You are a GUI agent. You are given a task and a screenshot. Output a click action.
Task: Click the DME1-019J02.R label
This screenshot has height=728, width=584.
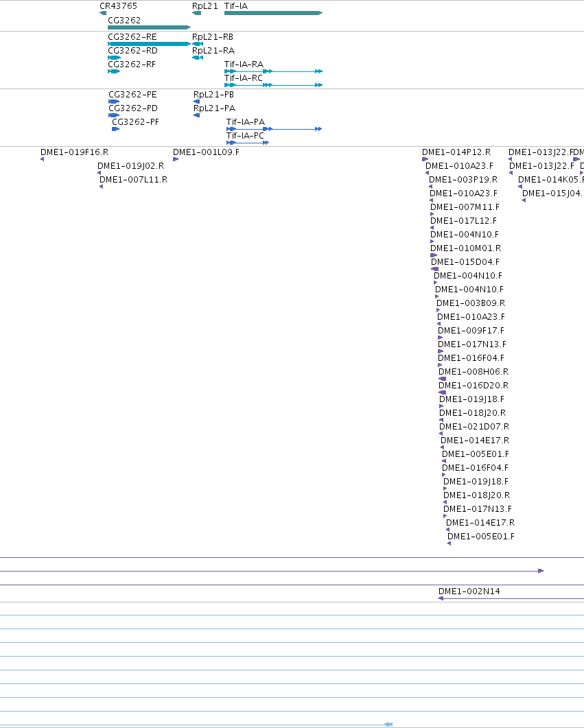tap(131, 166)
